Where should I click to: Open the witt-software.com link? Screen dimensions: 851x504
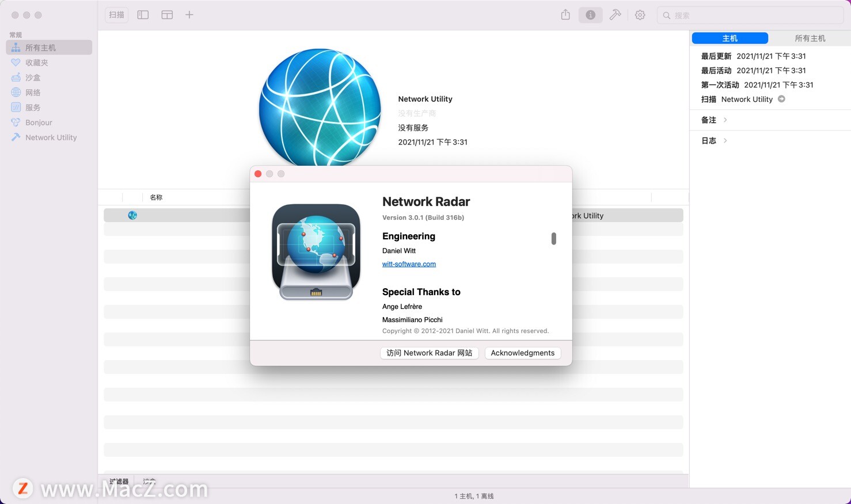pos(409,264)
